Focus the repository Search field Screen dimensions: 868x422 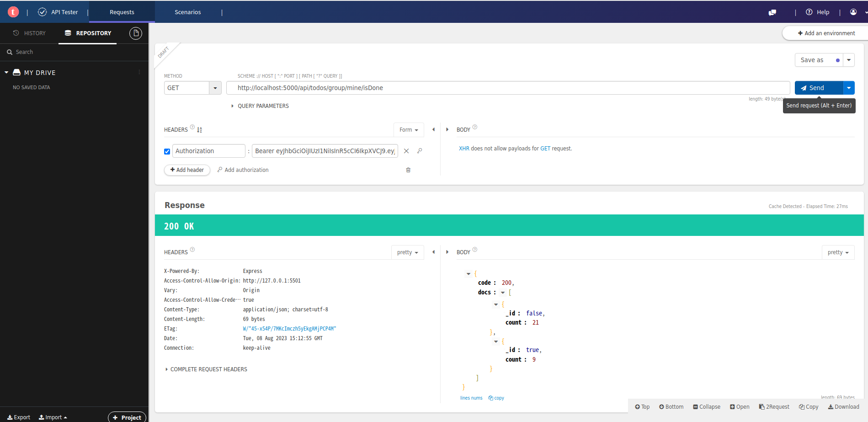(x=74, y=52)
